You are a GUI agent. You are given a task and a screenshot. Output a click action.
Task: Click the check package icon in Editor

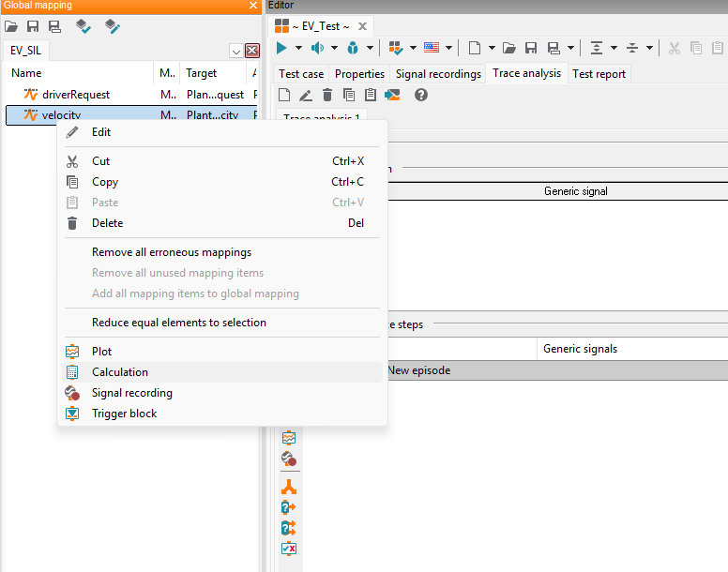pyautogui.click(x=396, y=48)
